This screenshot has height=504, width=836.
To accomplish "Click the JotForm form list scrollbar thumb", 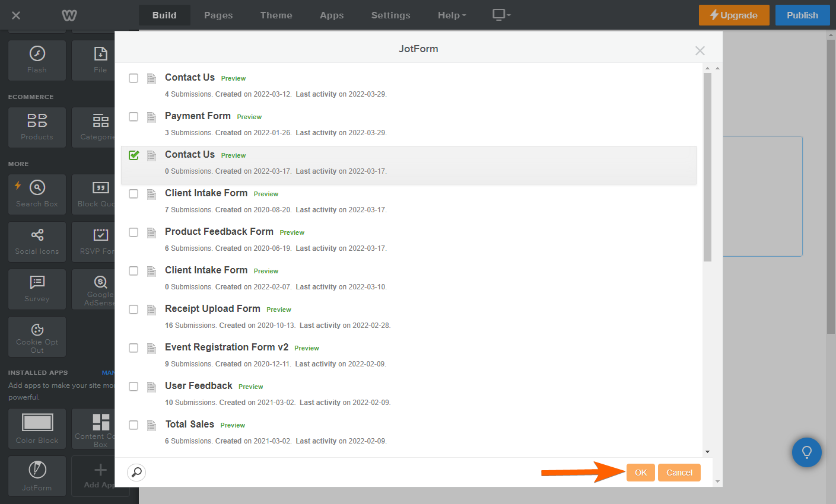I will [x=707, y=167].
